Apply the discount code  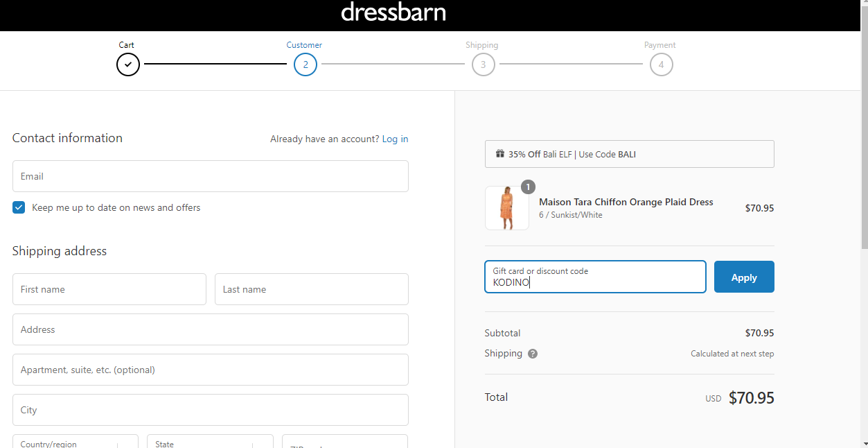tap(744, 277)
